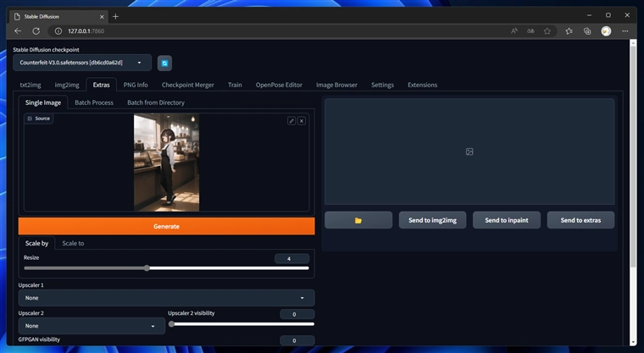Refresh the checkpoint list with the blue icon
This screenshot has height=353, width=644.
click(164, 63)
